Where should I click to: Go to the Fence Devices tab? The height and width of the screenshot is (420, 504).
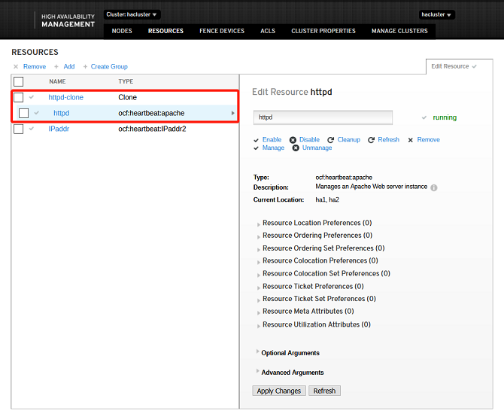(x=222, y=31)
